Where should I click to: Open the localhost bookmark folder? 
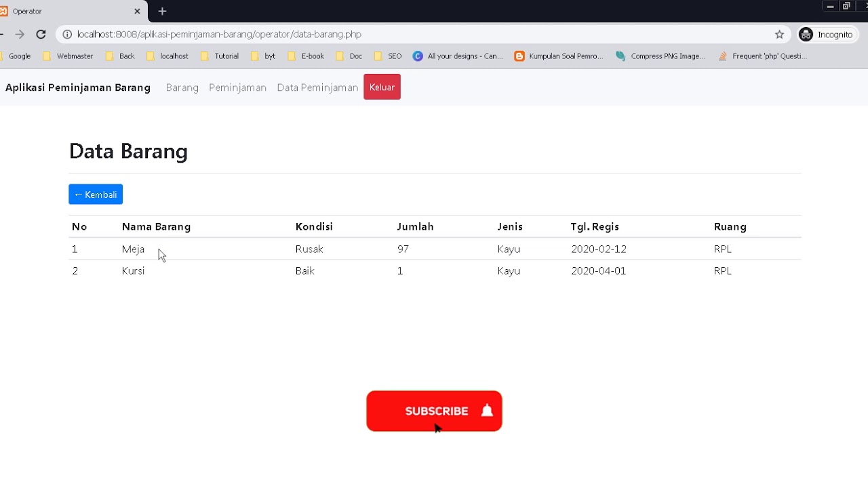point(167,56)
